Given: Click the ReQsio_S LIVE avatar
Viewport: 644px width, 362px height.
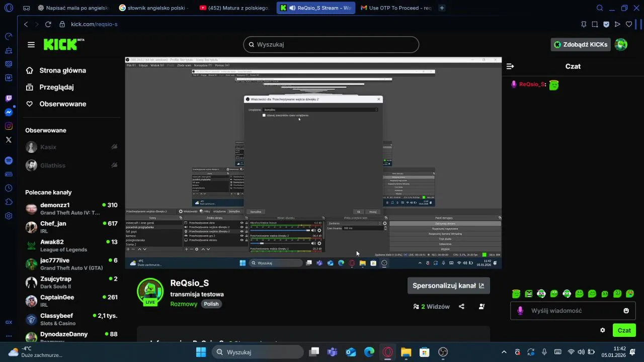Looking at the screenshot, I should pyautogui.click(x=150, y=292).
